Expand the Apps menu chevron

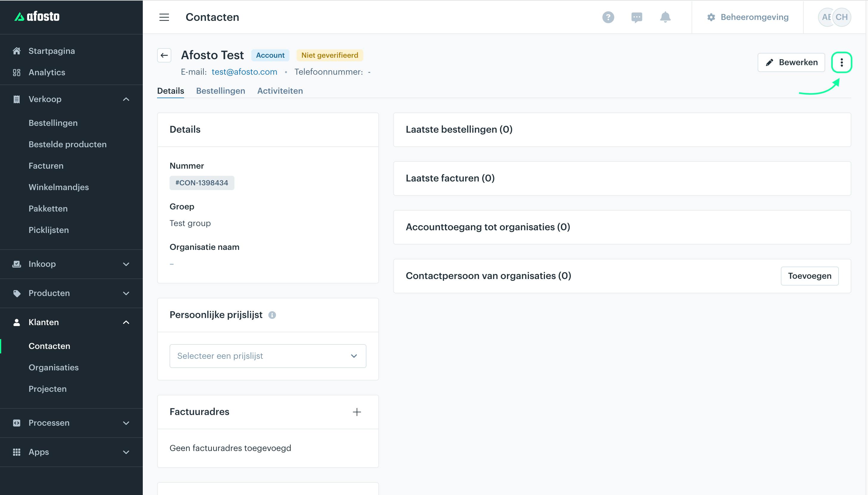[126, 452]
